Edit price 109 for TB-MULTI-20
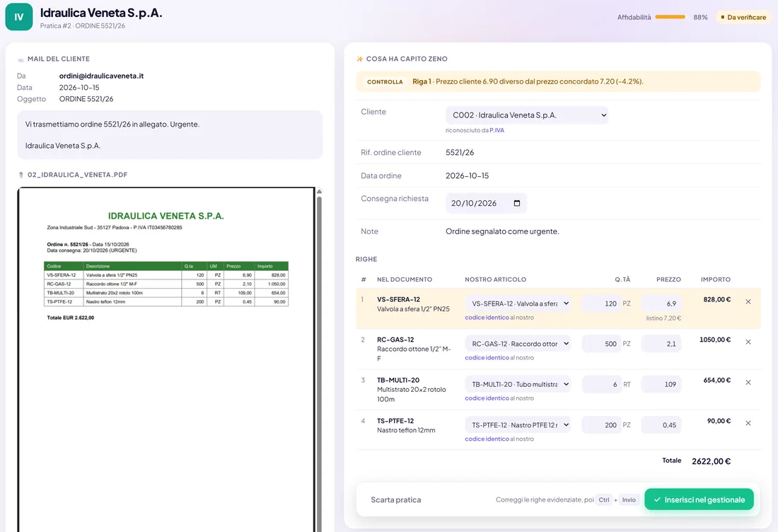The width and height of the screenshot is (778, 532). click(661, 385)
